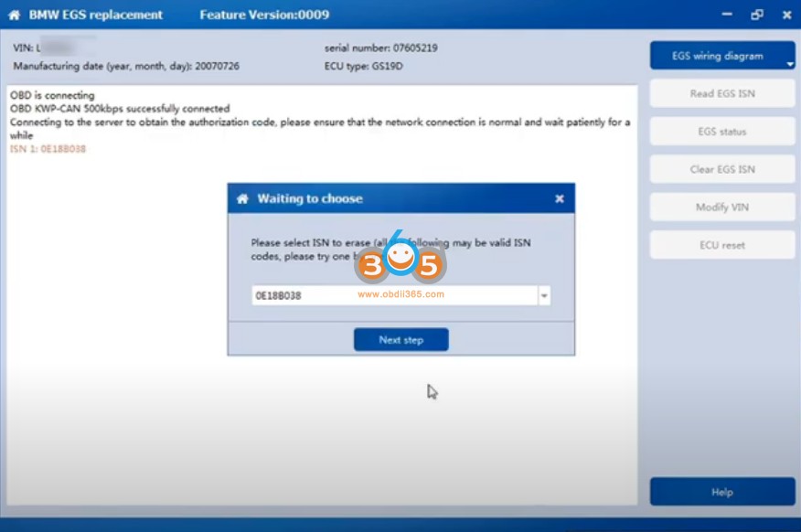Viewport: 801px width, 532px height.
Task: Click the 'OBD is connecting' log line
Action: coord(52,95)
